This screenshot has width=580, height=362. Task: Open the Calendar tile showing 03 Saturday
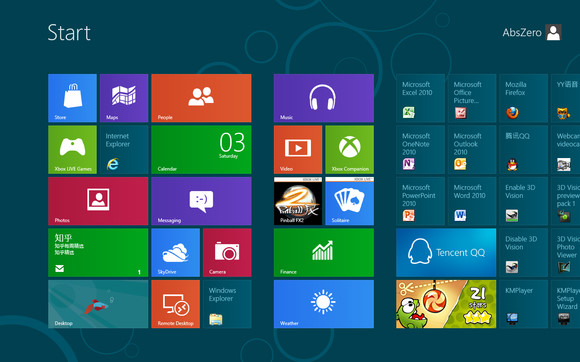(201, 150)
